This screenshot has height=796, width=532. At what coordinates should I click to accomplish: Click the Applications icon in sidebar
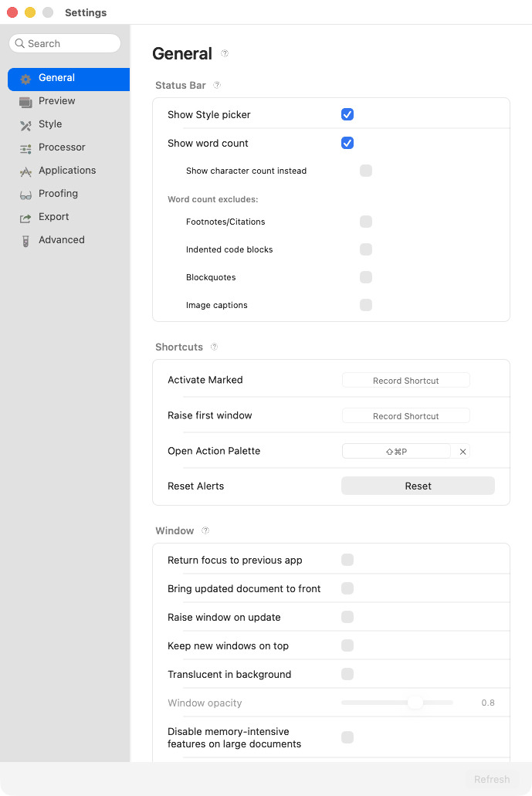coord(25,171)
